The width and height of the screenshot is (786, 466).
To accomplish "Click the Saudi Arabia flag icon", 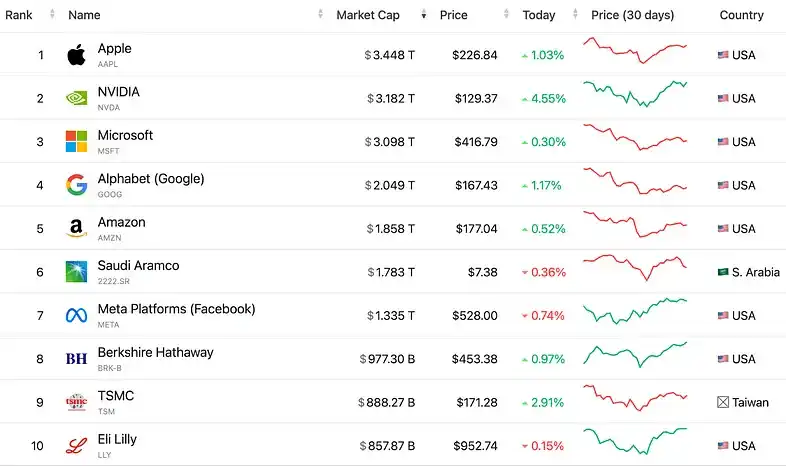I will point(723,272).
